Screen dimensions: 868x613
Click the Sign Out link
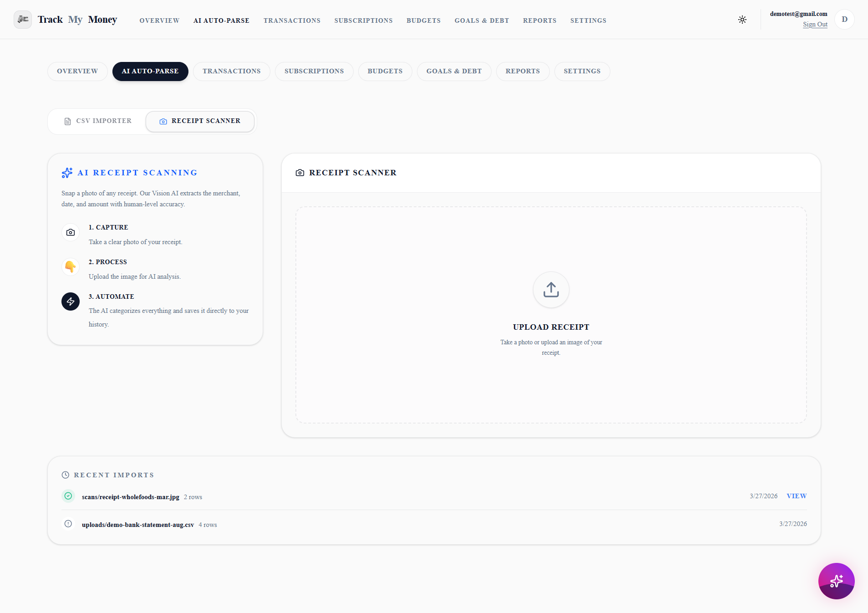click(x=815, y=25)
